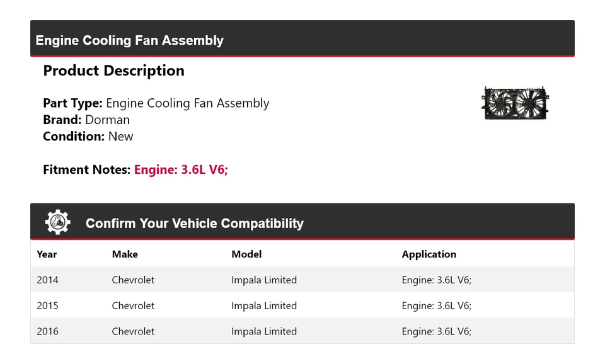Select the Year column header
Viewport: 605px width, 364px height.
(x=47, y=254)
